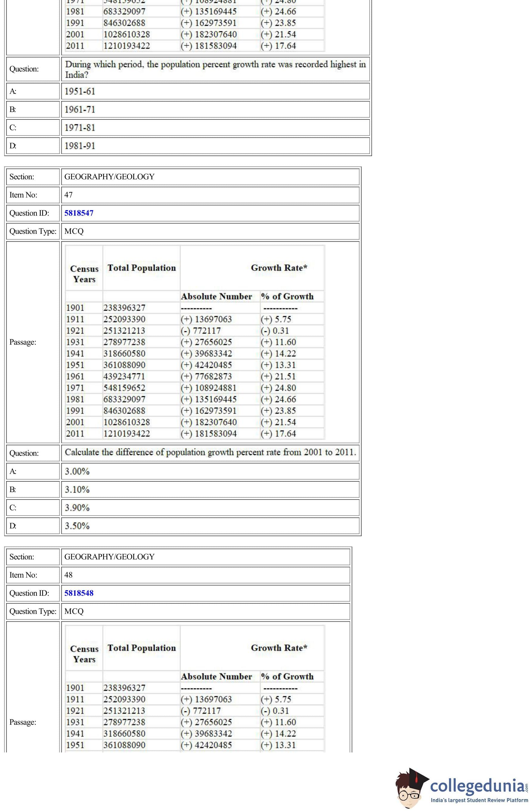Image resolution: width=532 pixels, height=812 pixels.
Task: Pick answer option 3.50%
Action: 77,525
